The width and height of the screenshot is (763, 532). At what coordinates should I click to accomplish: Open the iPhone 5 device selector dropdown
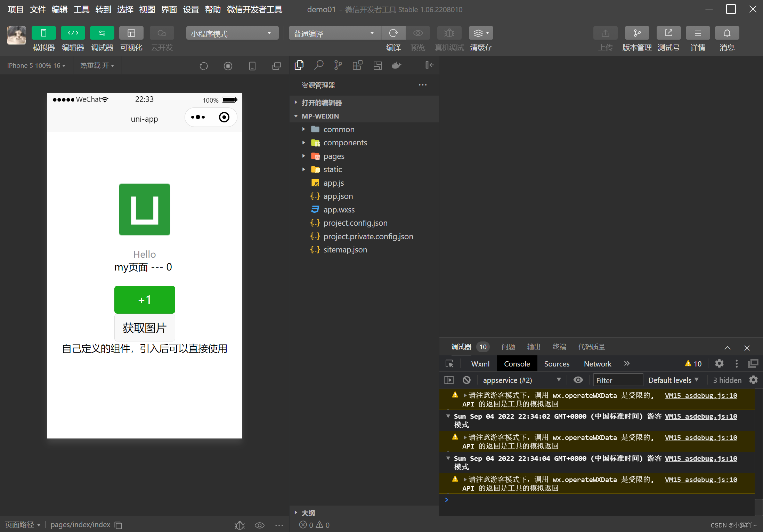[36, 65]
